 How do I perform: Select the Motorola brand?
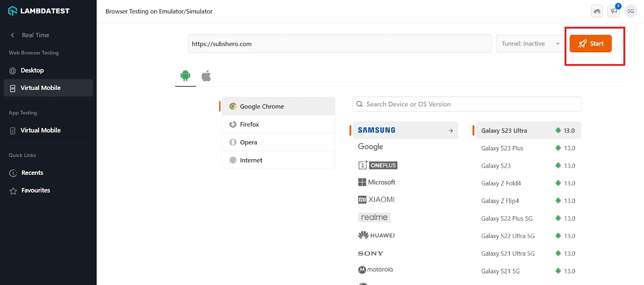pos(376,270)
